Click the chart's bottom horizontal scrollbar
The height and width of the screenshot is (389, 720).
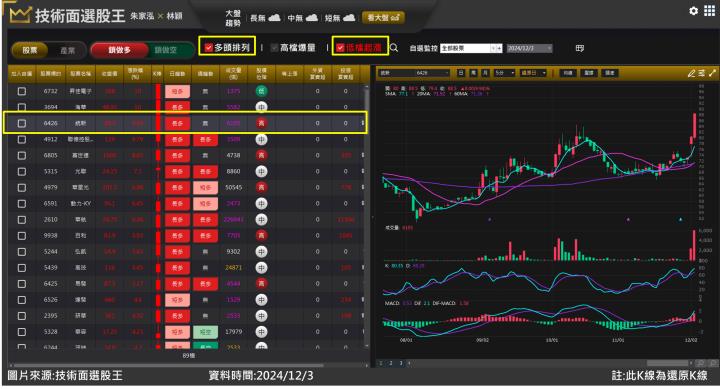pos(668,363)
